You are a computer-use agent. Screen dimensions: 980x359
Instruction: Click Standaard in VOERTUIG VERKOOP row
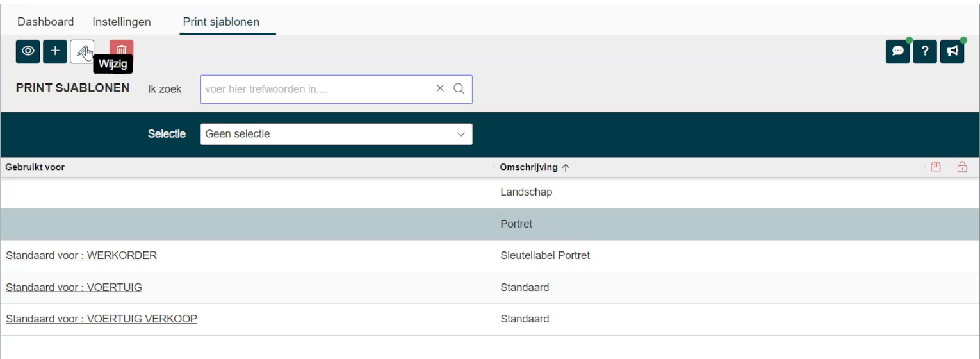(x=525, y=319)
